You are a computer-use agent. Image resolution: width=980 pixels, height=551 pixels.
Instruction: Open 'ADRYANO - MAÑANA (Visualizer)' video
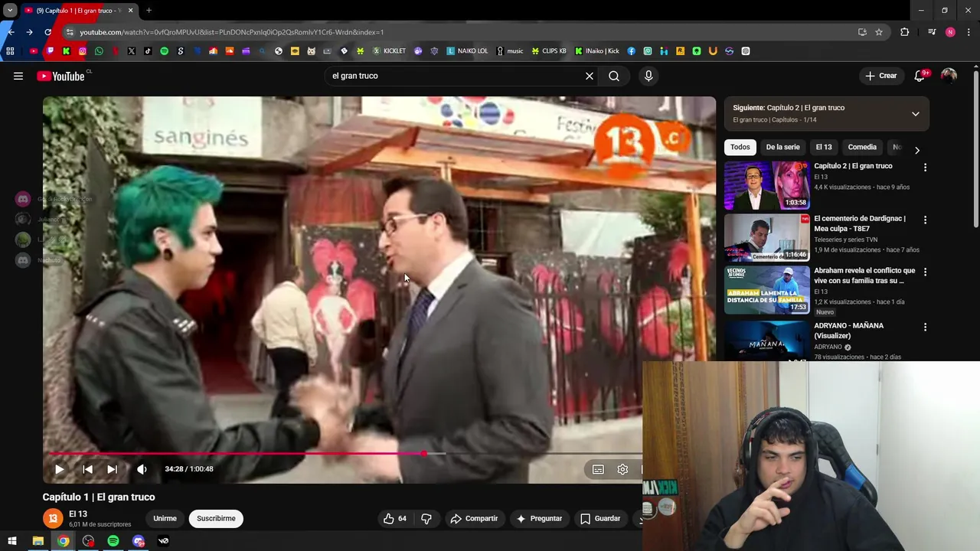click(848, 331)
